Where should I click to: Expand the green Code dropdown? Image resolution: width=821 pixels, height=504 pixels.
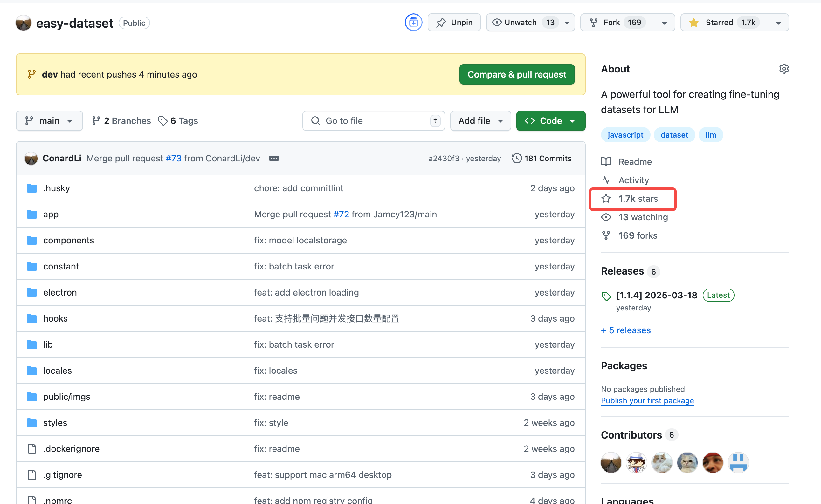[x=573, y=121]
